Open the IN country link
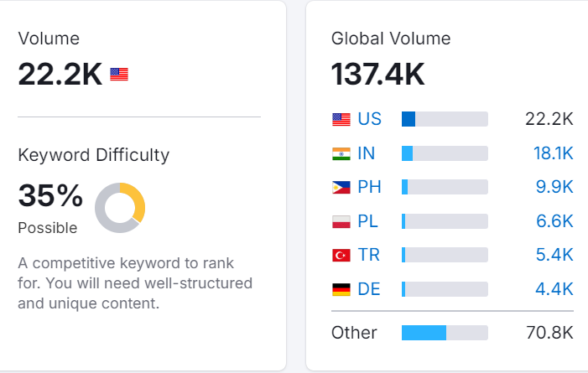 coord(367,153)
